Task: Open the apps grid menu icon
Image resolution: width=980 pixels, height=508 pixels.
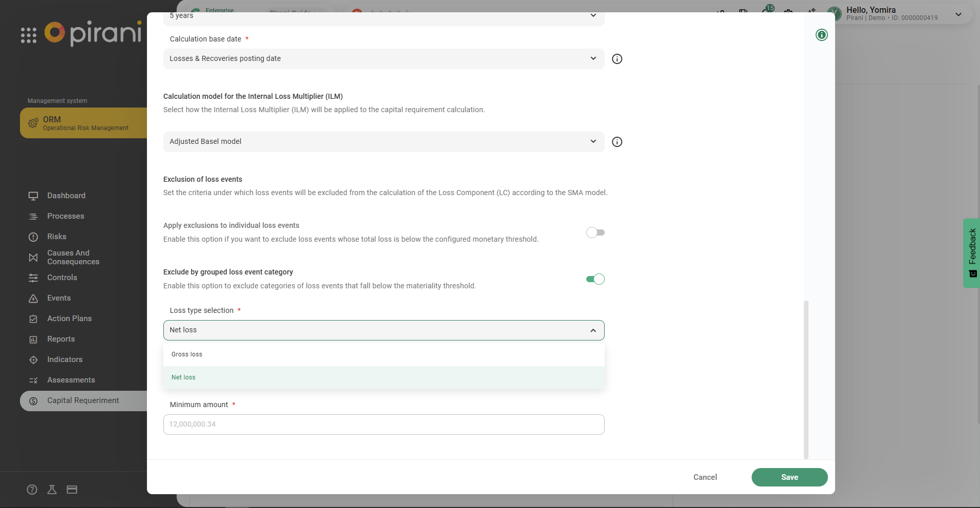Action: point(29,35)
